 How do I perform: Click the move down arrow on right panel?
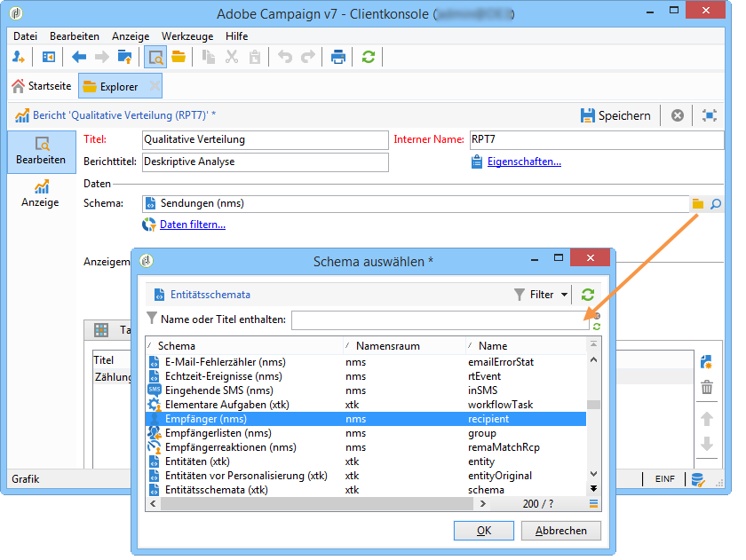[707, 444]
